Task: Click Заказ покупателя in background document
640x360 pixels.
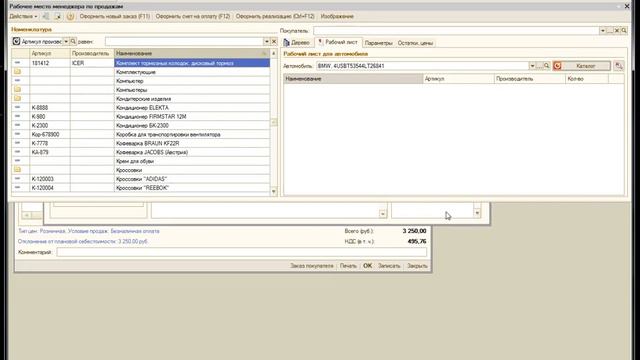Action: [312, 266]
